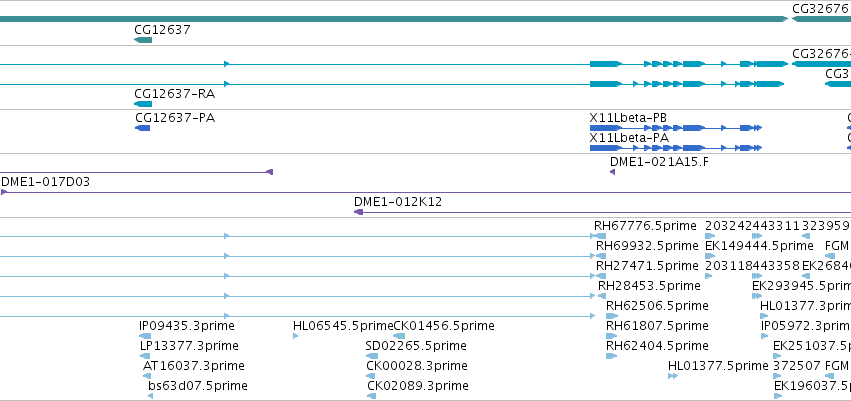Select the CG12637-RA transcript label
Screen dimensions: 851x401
[174, 94]
